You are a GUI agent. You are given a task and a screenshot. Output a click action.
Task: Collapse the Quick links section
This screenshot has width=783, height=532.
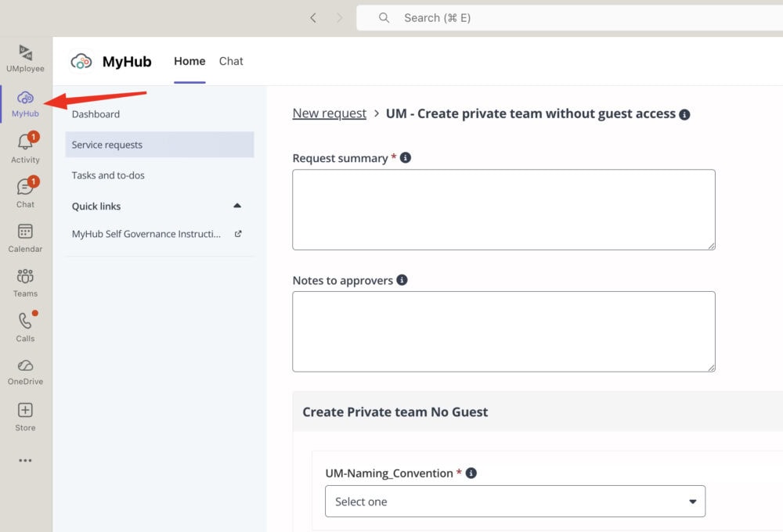click(x=237, y=206)
